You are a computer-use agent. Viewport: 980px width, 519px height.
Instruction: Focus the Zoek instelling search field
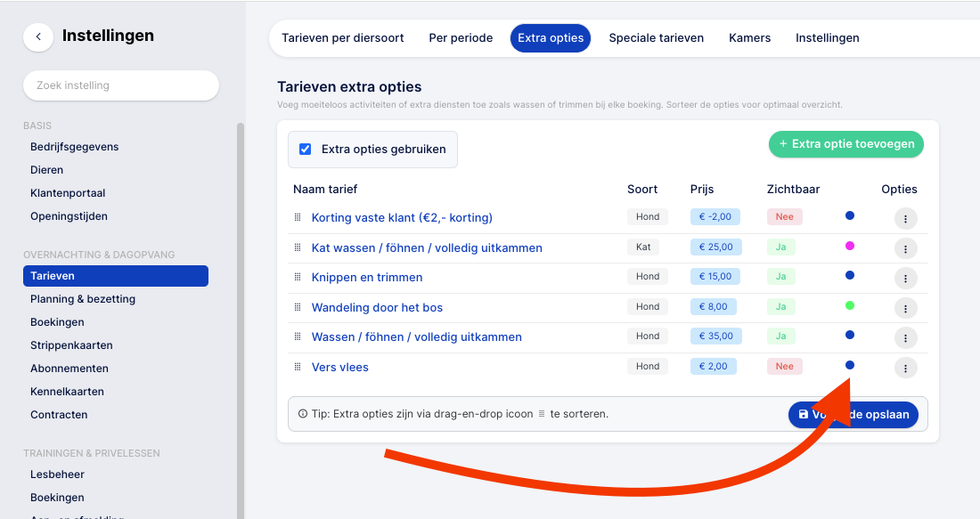point(121,85)
